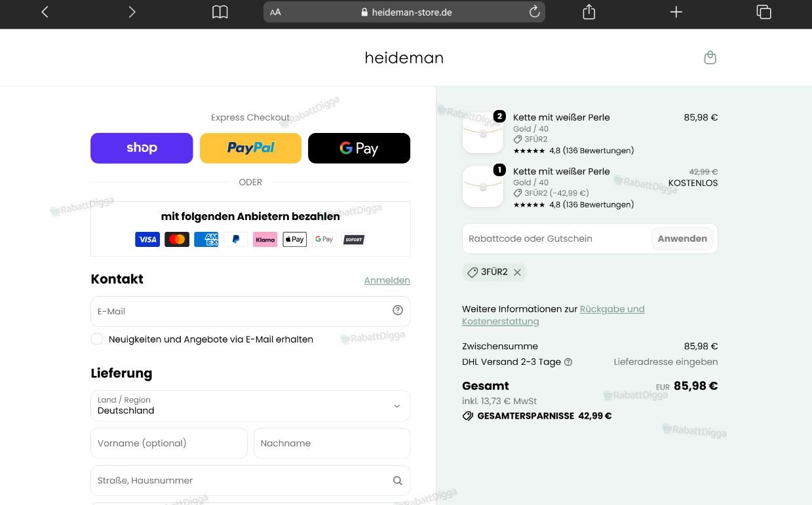Screen dimensions: 812x505
Task: Apply discount code with Anwenden button
Action: pyautogui.click(x=682, y=238)
